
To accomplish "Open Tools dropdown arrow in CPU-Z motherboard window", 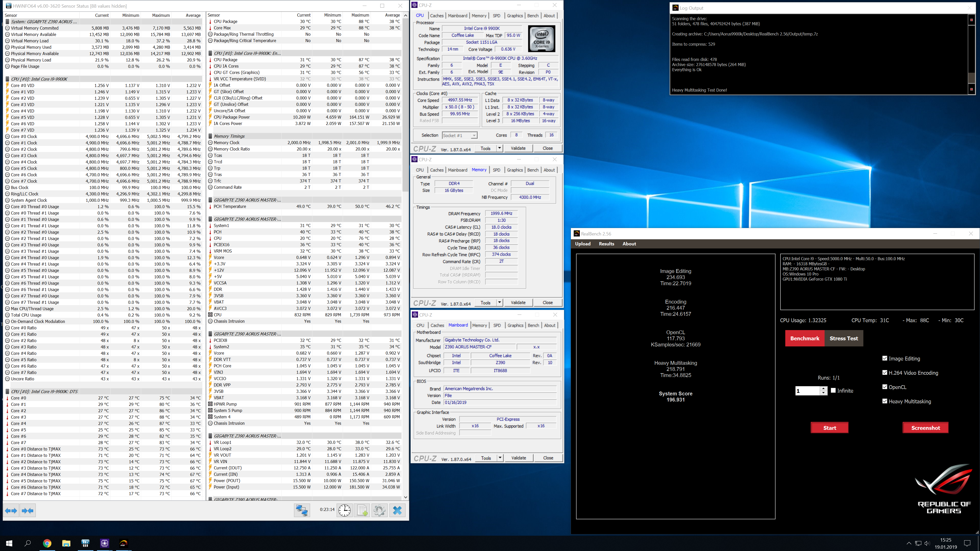I will tap(500, 458).
